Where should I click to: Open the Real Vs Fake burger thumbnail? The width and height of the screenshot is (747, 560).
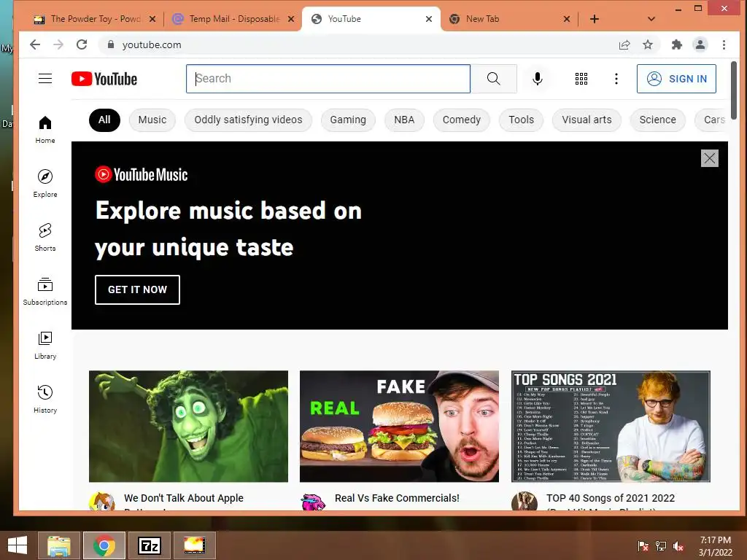399,426
